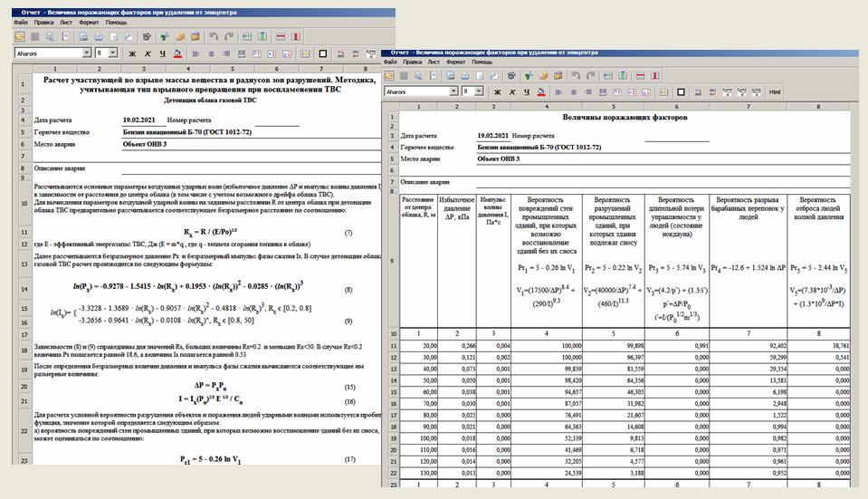The width and height of the screenshot is (868, 499).
Task: Click the Html button in front window toolbar
Action: coord(775,92)
